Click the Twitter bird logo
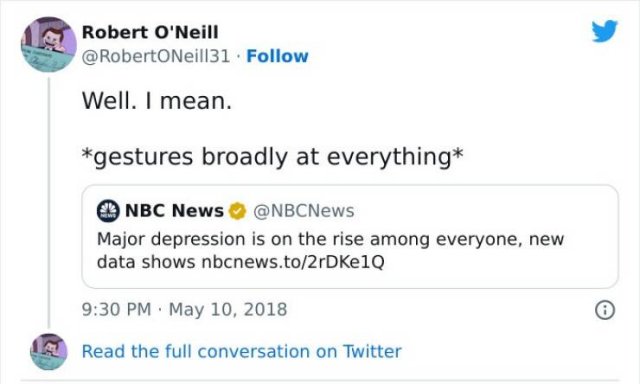Image resolution: width=640 pixels, height=384 pixels. coord(604,31)
